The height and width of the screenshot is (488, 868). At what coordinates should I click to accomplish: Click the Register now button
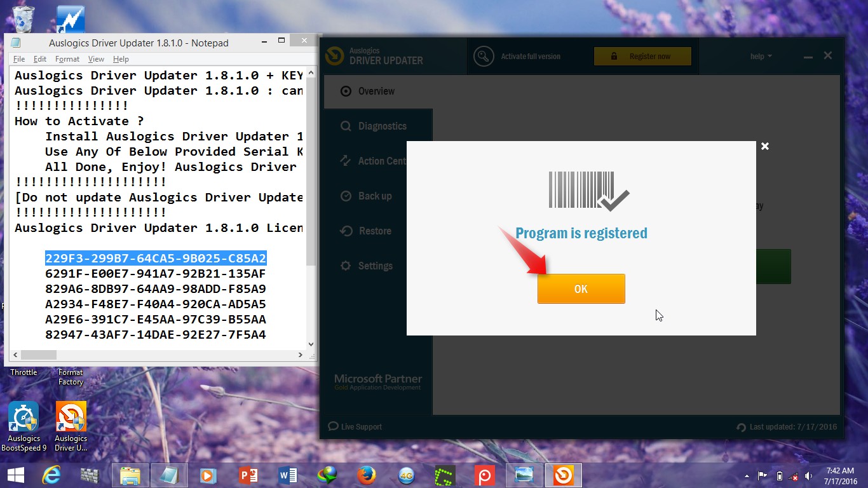642,56
